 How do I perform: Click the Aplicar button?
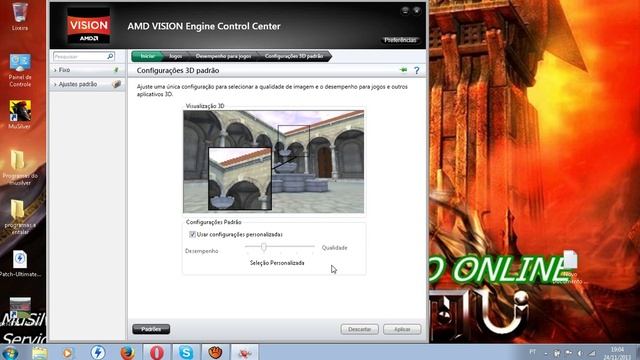point(402,329)
